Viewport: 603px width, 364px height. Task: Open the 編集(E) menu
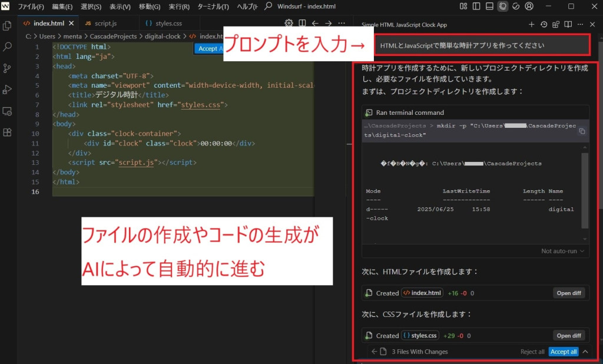pos(62,6)
